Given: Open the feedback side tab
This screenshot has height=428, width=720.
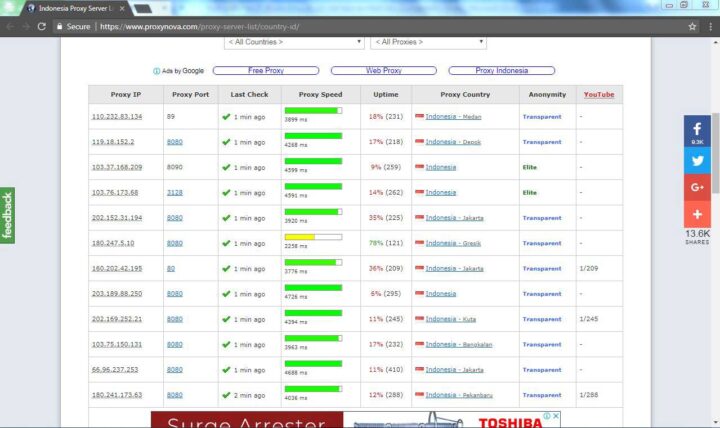Looking at the screenshot, I should point(7,215).
